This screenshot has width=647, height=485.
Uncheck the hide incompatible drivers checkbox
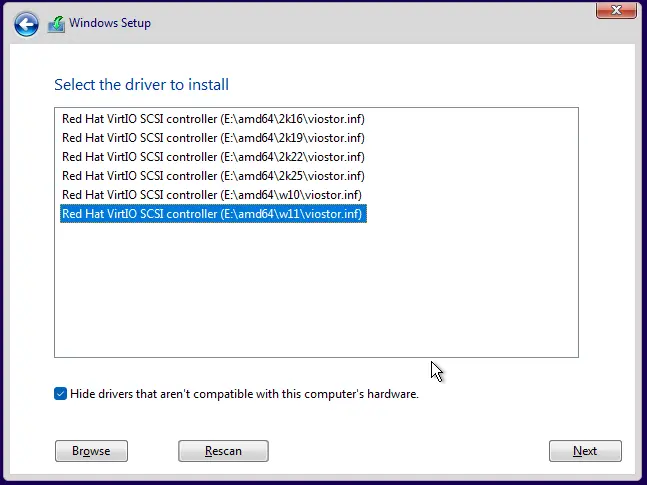(x=61, y=394)
